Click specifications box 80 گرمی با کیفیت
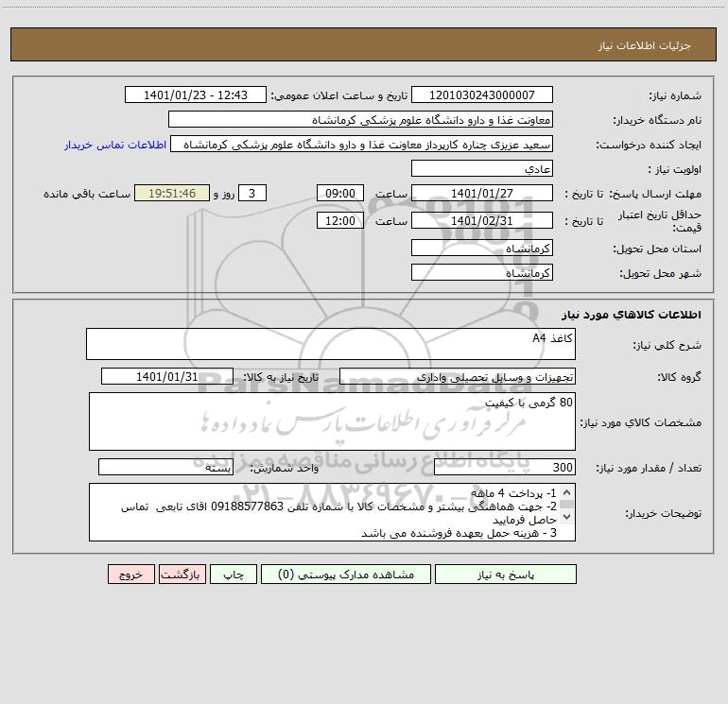Image resolution: width=728 pixels, height=704 pixels. point(332,421)
